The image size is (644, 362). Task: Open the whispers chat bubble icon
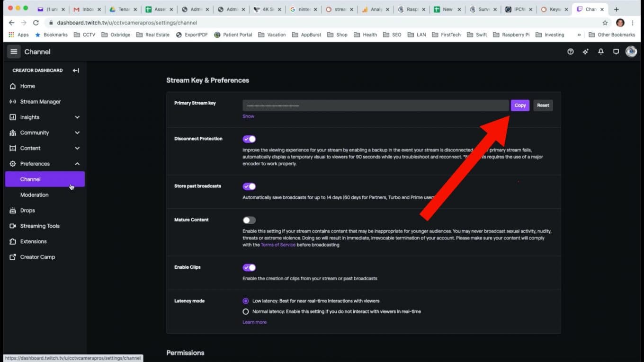coord(616,52)
